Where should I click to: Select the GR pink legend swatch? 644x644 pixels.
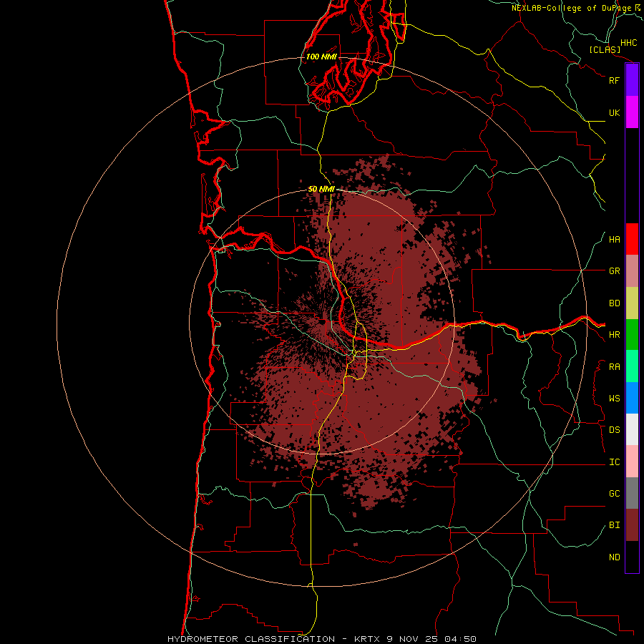632,271
